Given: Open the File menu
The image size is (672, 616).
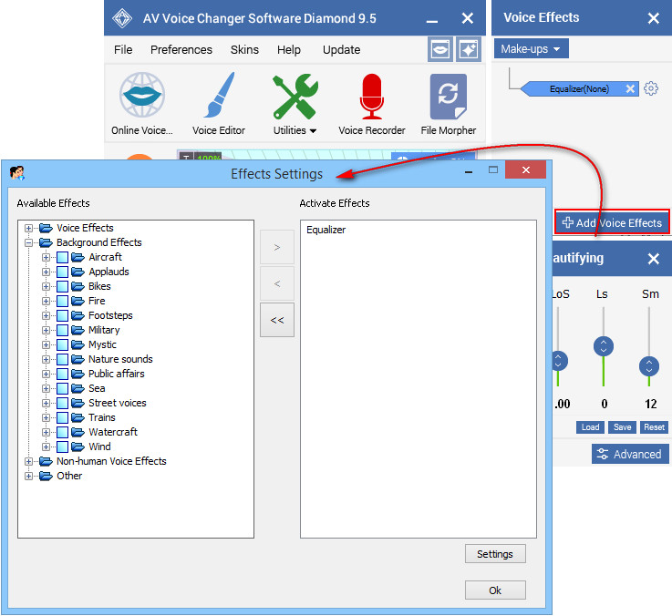Looking at the screenshot, I should pos(123,50).
